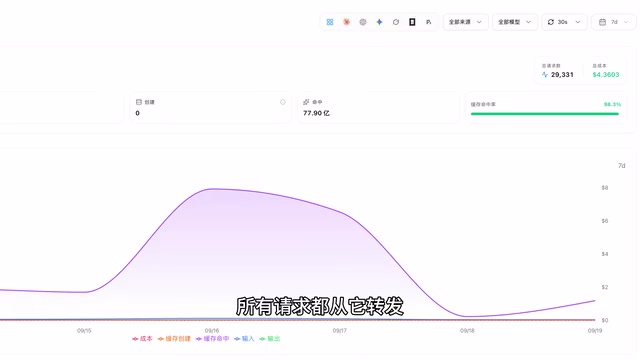Viewport: 640px width, 360px height.
Task: Click the 09/19 date axis label
Action: coord(595,331)
